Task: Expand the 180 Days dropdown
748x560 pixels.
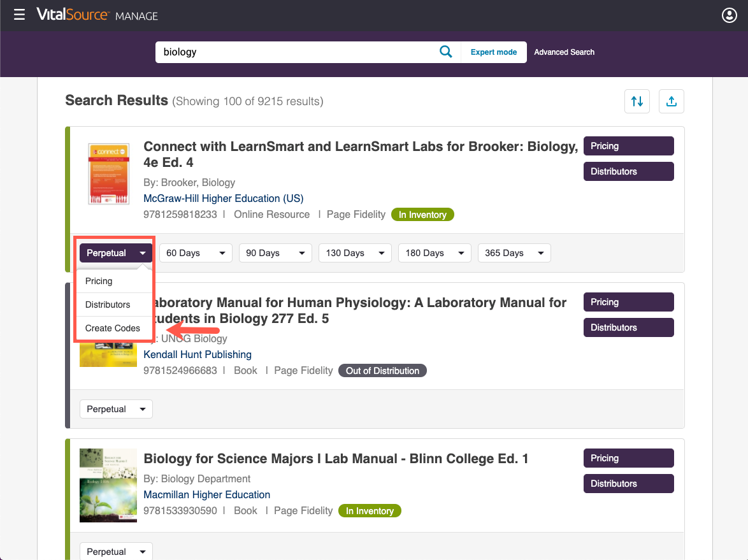Action: tap(435, 253)
